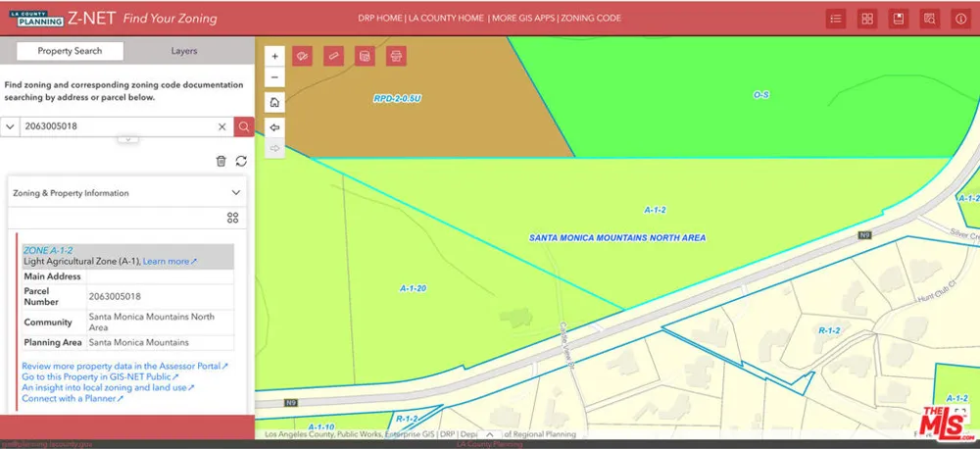Open the print map tool
980x449 pixels.
click(396, 56)
